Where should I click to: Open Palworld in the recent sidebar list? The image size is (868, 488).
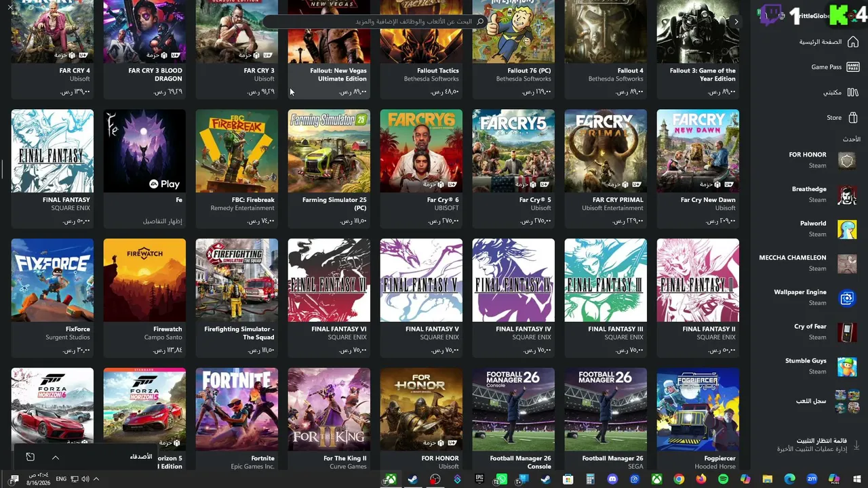pos(827,228)
